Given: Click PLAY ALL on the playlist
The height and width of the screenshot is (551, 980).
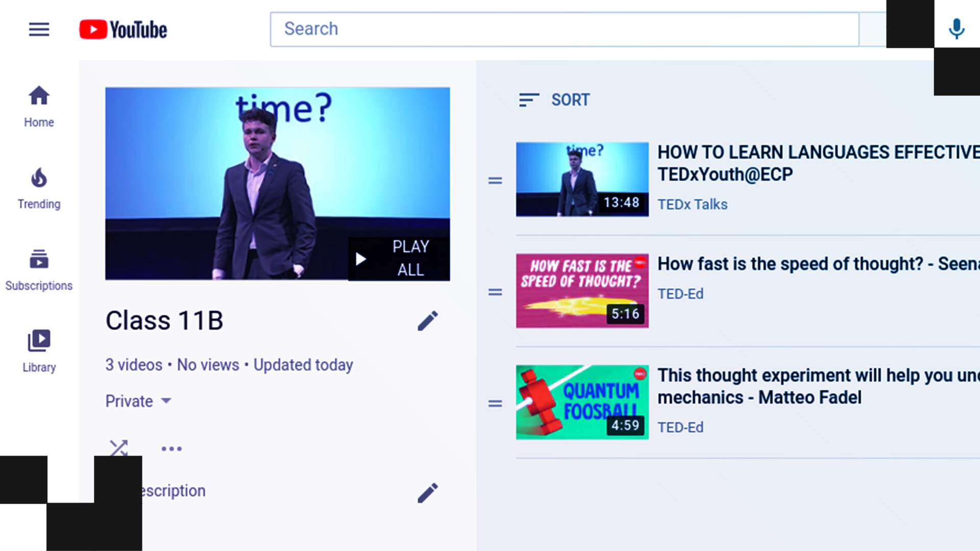Looking at the screenshot, I should (400, 259).
